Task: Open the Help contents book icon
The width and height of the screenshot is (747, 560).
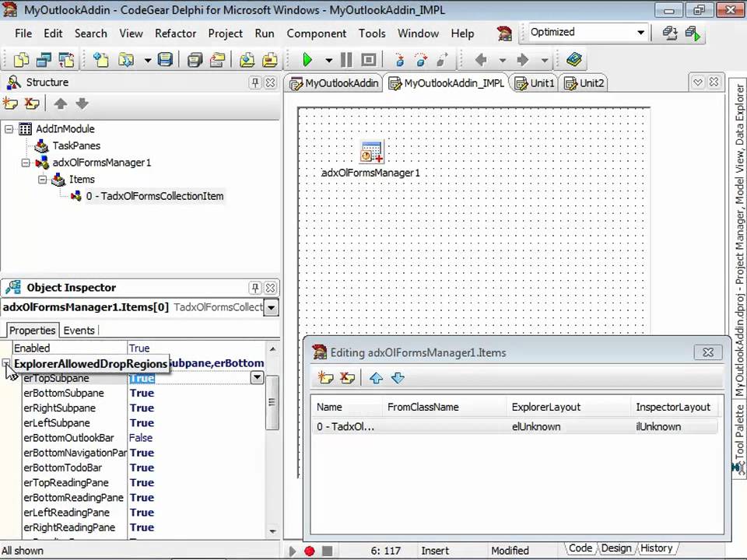Action: 574,60
